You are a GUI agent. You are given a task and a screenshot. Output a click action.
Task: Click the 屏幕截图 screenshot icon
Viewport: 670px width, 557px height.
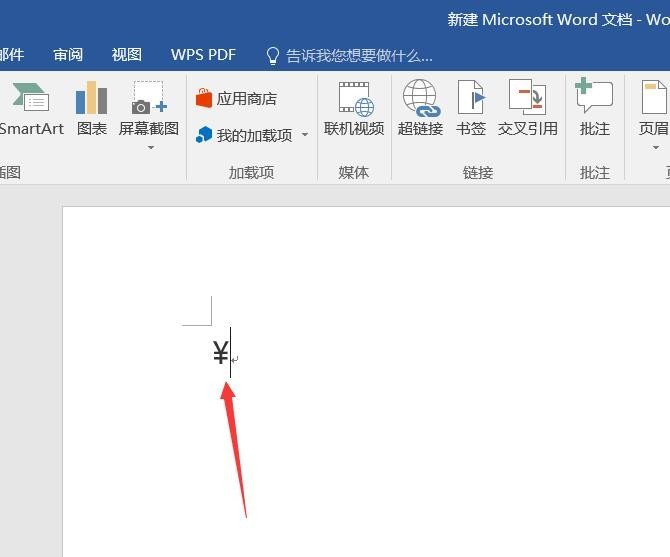(149, 98)
